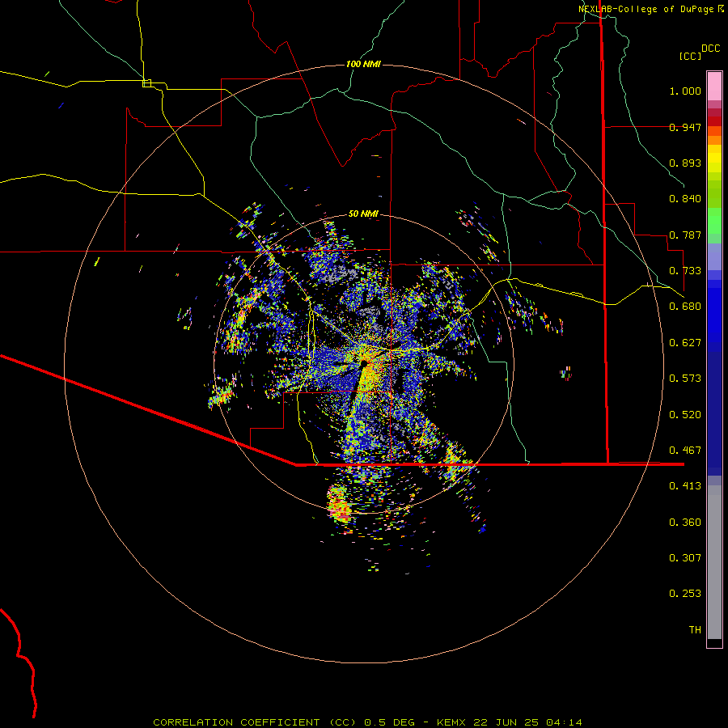Click the 0.573 color scale value

[685, 379]
